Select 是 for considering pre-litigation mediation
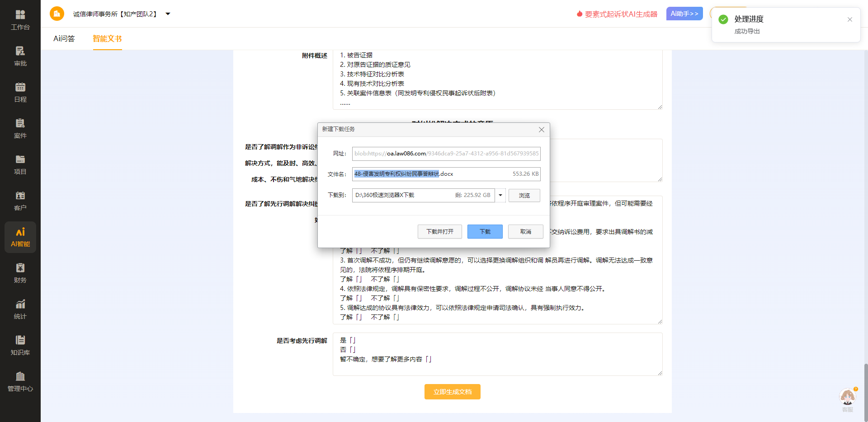This screenshot has width=868, height=422. point(348,340)
